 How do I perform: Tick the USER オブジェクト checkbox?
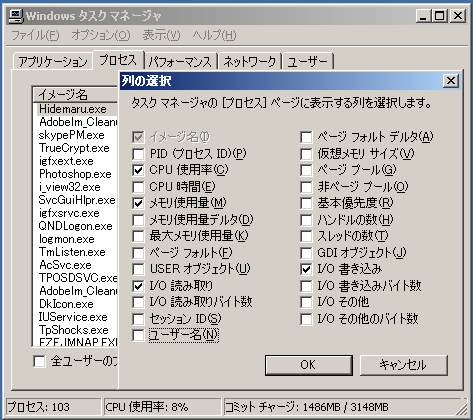coord(138,269)
